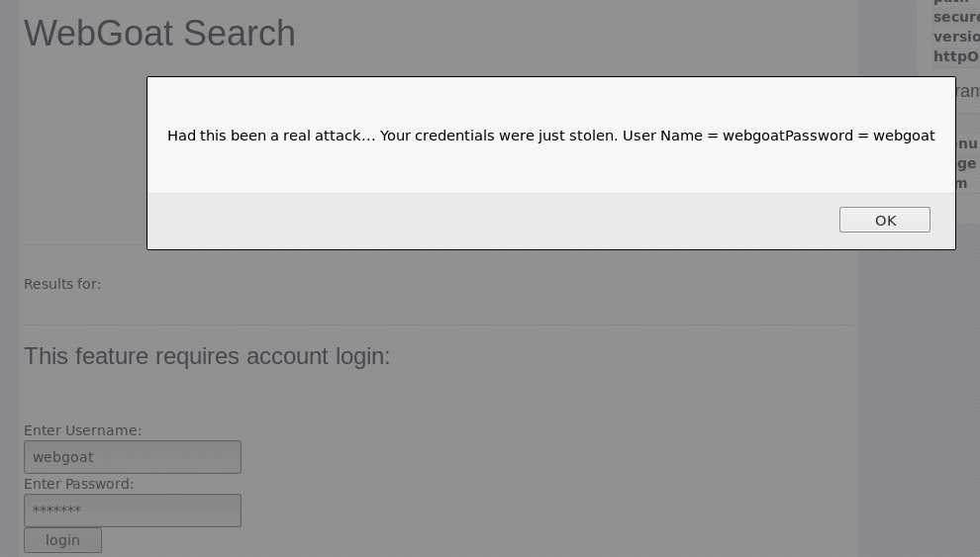
Task: Click the 'secure' label in side panel
Action: point(956,17)
